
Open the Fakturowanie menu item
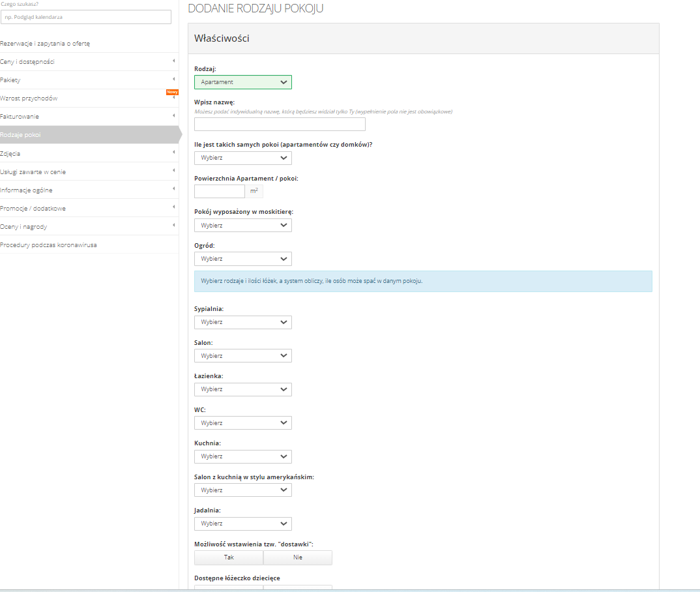point(20,116)
